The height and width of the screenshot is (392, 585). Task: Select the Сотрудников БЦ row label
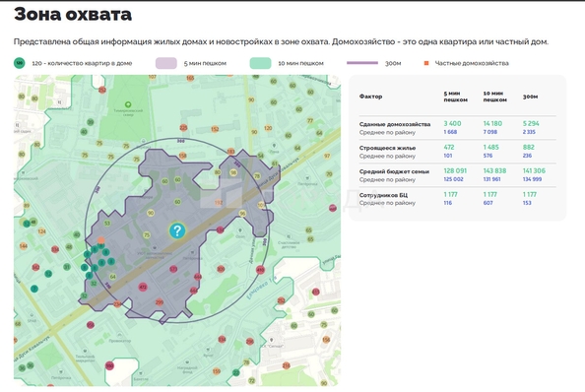383,195
